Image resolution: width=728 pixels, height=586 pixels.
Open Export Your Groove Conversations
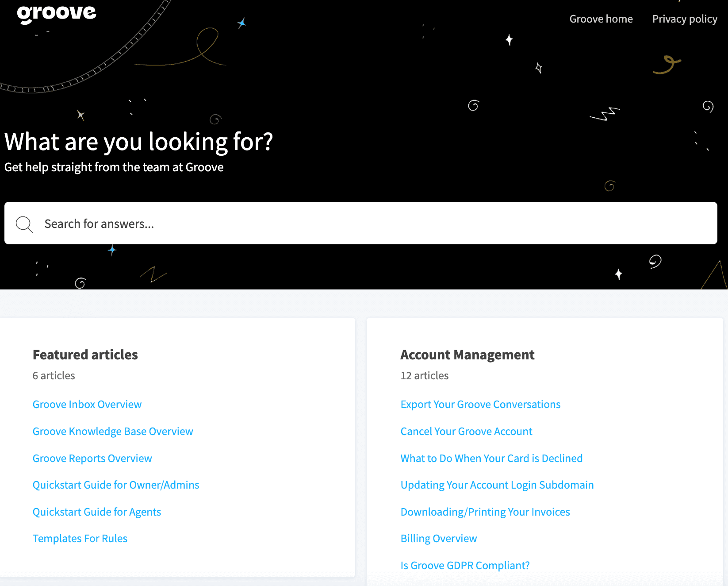click(480, 404)
